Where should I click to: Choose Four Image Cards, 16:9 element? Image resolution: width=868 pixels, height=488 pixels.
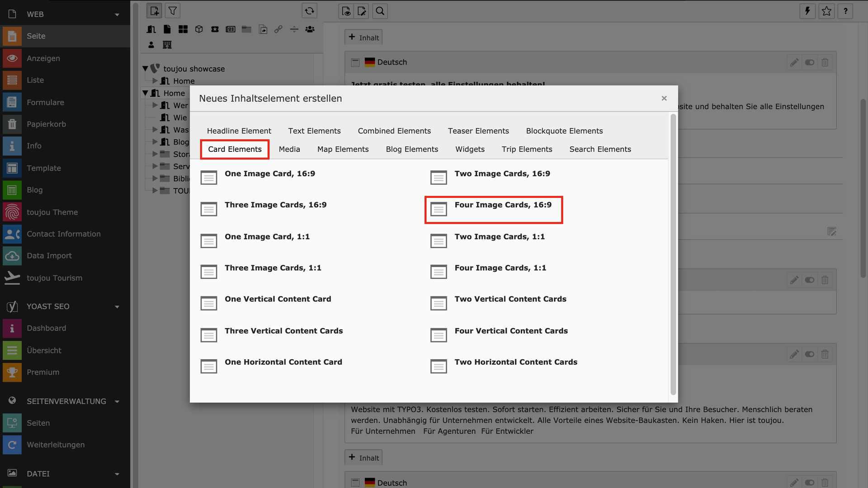(x=503, y=205)
